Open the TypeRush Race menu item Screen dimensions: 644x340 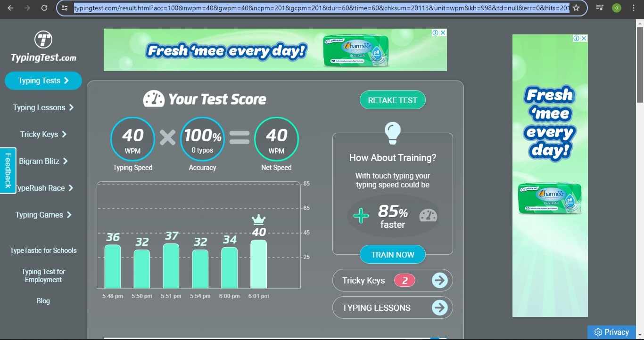[43, 188]
